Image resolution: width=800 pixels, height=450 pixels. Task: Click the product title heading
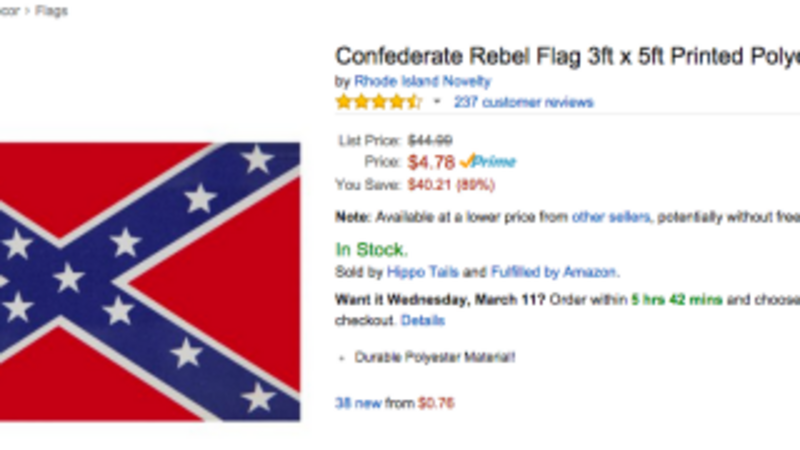[566, 55]
